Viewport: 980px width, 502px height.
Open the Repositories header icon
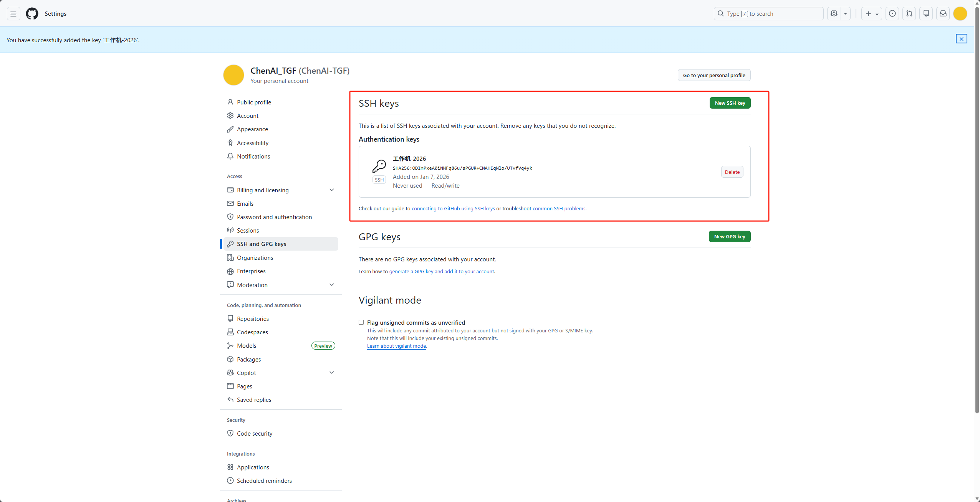click(x=926, y=14)
